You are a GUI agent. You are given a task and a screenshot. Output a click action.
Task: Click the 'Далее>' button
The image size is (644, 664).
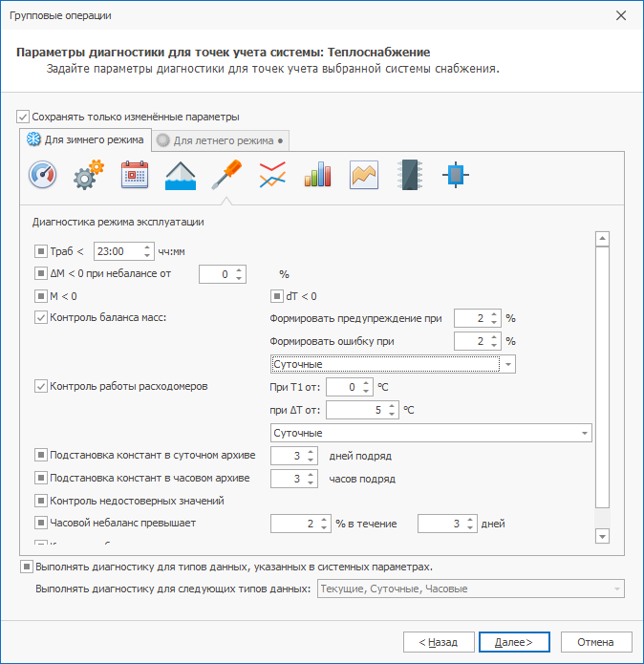pyautogui.click(x=513, y=642)
